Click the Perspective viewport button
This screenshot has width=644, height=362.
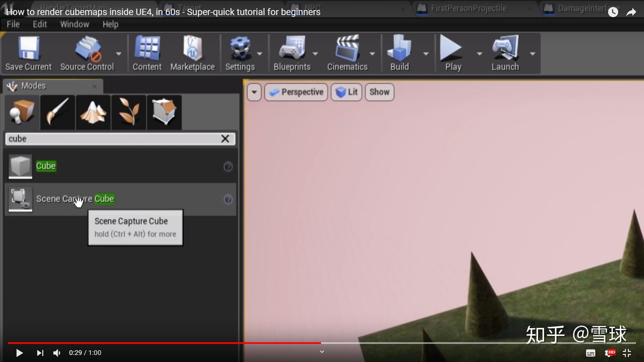pos(296,92)
